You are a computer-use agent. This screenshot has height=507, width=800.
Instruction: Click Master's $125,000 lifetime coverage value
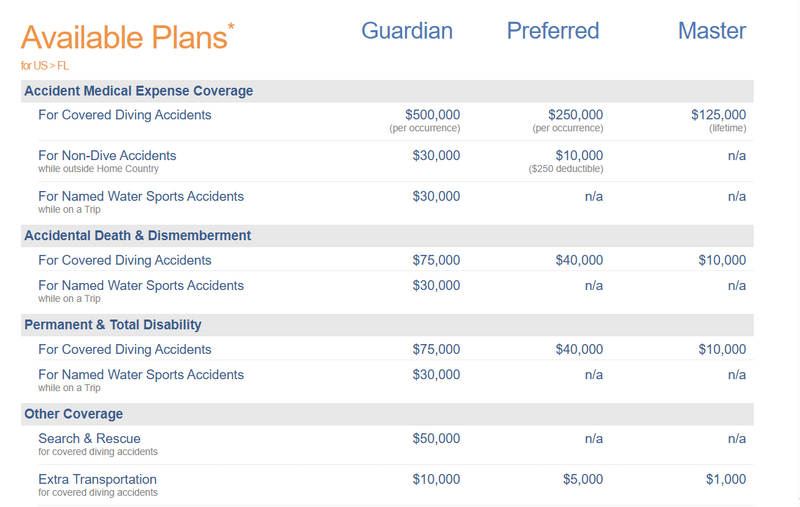(x=718, y=115)
